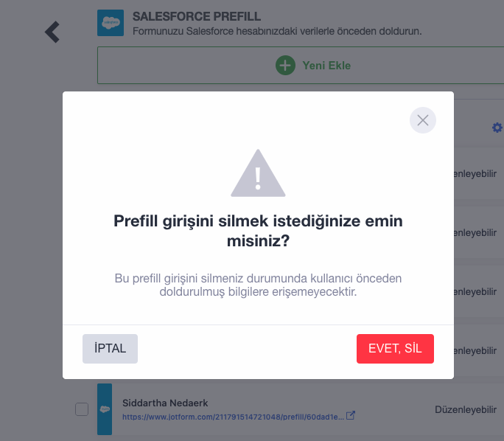
Task: Click the Salesforce logo in the header
Action: [111, 23]
